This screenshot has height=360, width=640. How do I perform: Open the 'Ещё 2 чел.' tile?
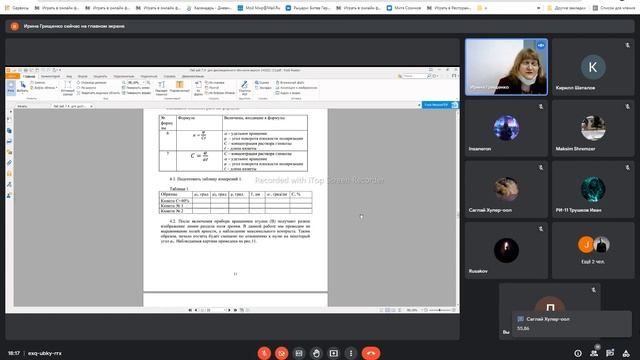tap(593, 250)
